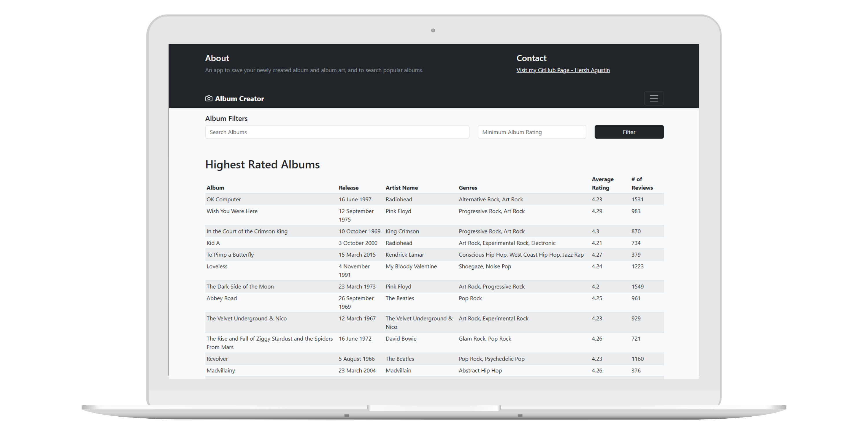This screenshot has width=868, height=434.
Task: Click the Average Rating column header
Action: tap(603, 184)
